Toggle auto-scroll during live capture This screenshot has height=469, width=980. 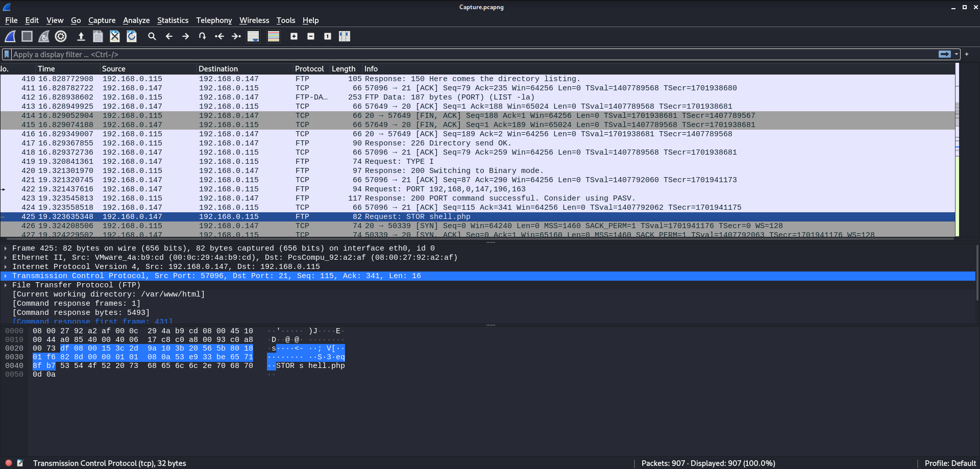point(253,36)
